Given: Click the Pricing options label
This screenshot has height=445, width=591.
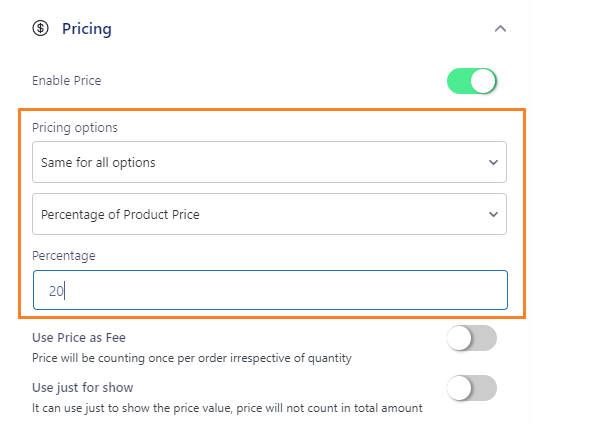Looking at the screenshot, I should (75, 127).
